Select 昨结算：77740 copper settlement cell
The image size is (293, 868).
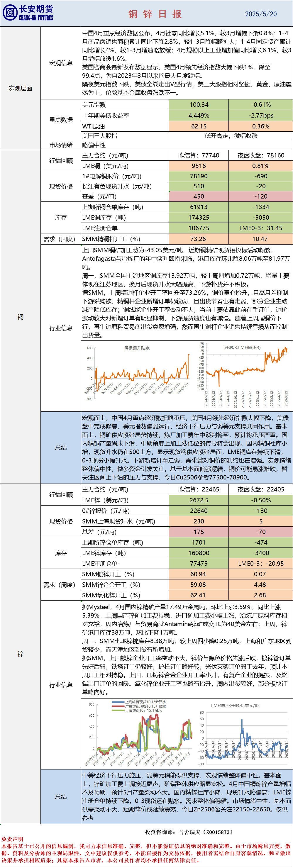[199, 155]
